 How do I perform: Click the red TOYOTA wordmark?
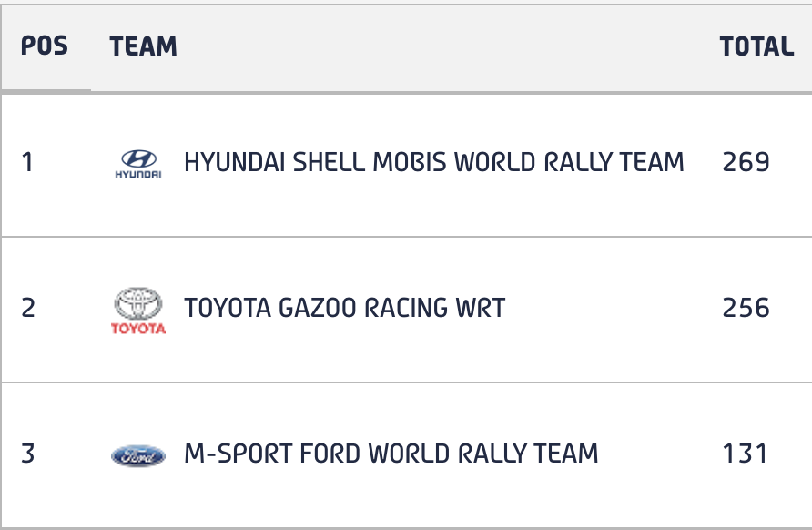[138, 329]
